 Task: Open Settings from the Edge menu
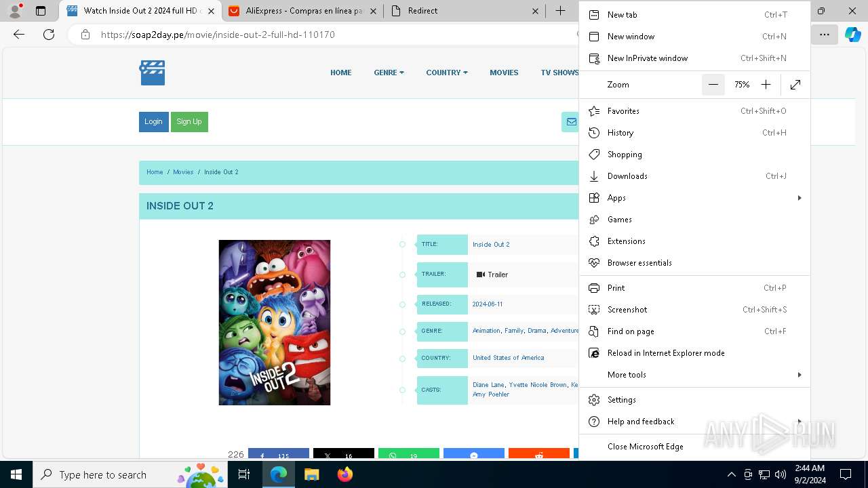pyautogui.click(x=694, y=400)
